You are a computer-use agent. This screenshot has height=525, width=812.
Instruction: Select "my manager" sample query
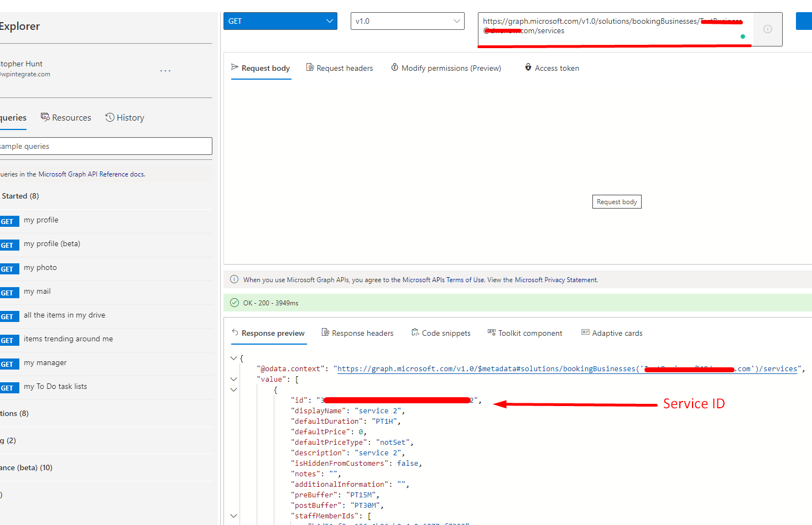click(105, 363)
